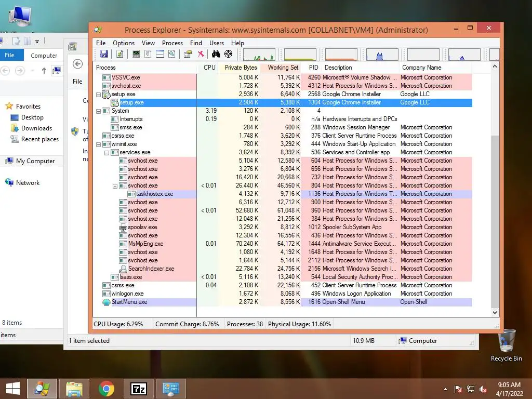Open the View menu in Process Explorer

(x=148, y=43)
